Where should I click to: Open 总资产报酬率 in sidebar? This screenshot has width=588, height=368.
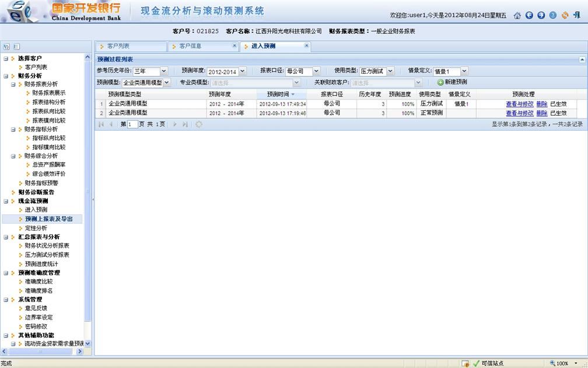[x=48, y=165]
